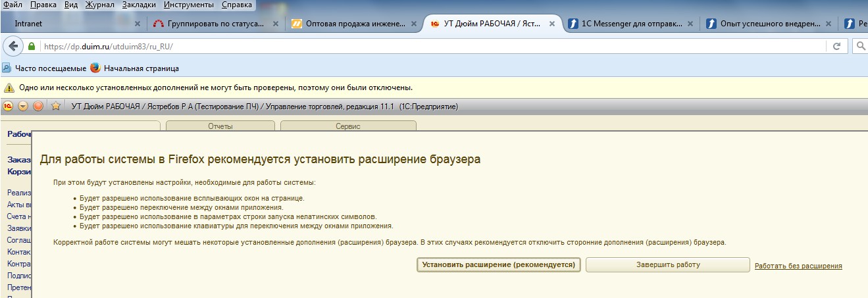The image size is (868, 298).
Task: Open the Закладки menu
Action: point(140,5)
